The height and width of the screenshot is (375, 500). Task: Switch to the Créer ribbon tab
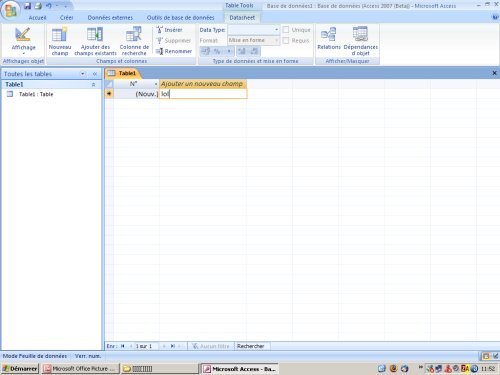click(x=66, y=18)
